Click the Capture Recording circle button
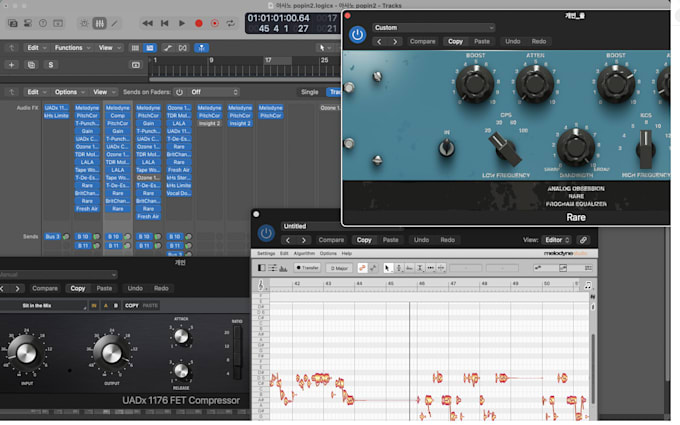Screen dimensions: 680x425 [215, 23]
